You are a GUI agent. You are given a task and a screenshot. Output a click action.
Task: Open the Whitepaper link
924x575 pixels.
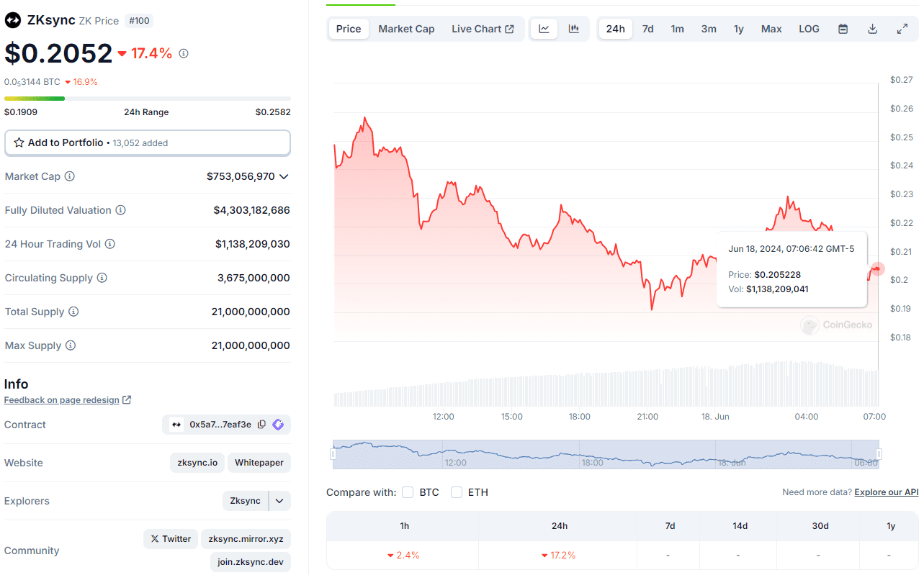click(259, 463)
